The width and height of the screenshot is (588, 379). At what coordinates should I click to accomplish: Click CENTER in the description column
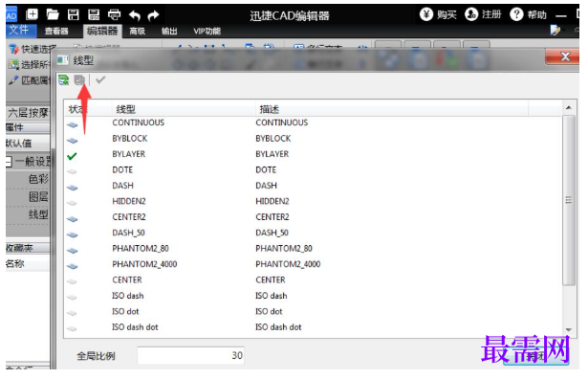[271, 280]
